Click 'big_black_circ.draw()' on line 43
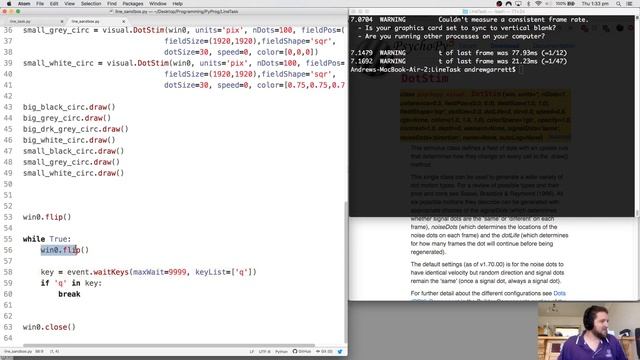Viewport: 640px width, 360px height. pos(69,107)
